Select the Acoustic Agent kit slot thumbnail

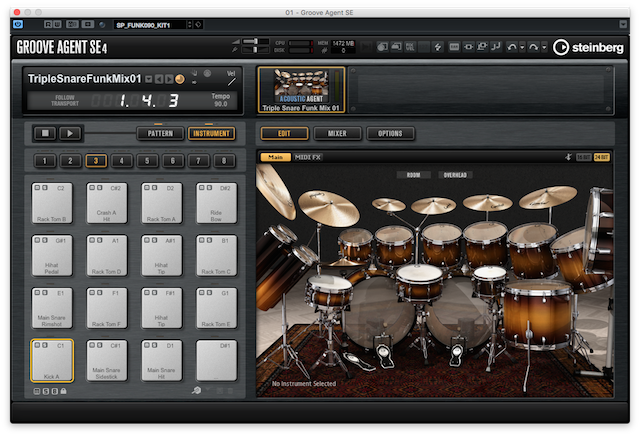[301, 89]
